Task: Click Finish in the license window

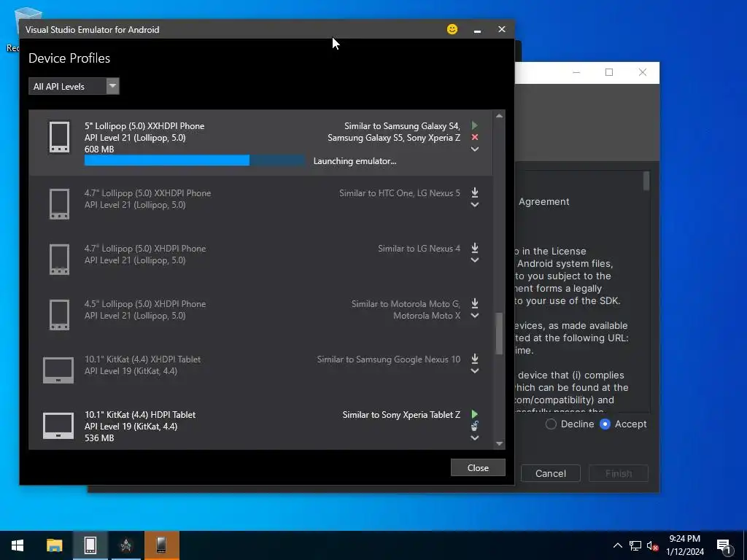Action: [x=619, y=473]
